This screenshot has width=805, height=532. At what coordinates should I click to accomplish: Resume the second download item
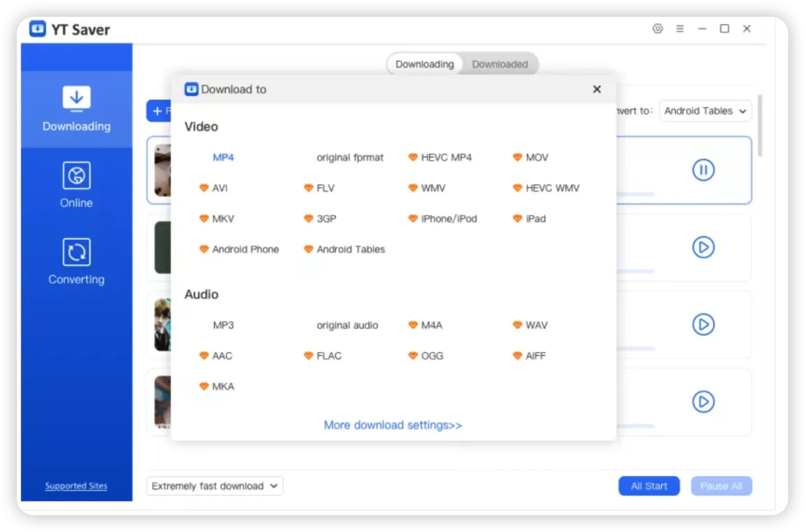(x=703, y=247)
